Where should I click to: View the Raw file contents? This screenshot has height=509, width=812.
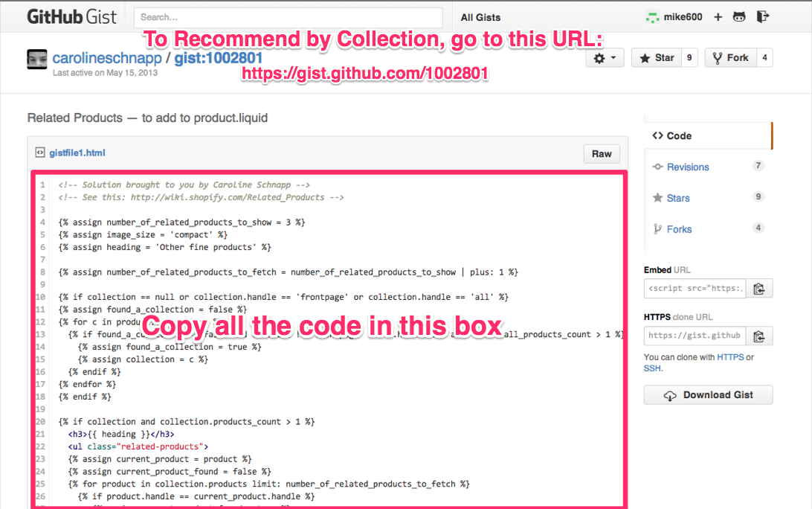[602, 154]
